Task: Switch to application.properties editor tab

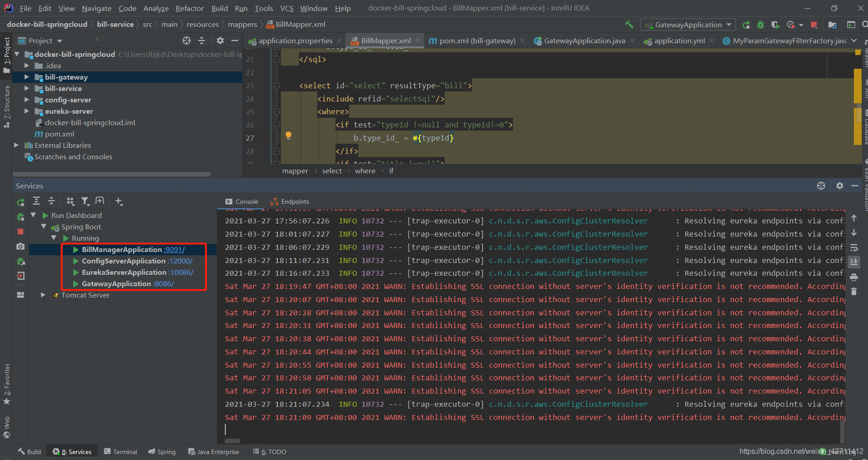Action: 295,40
